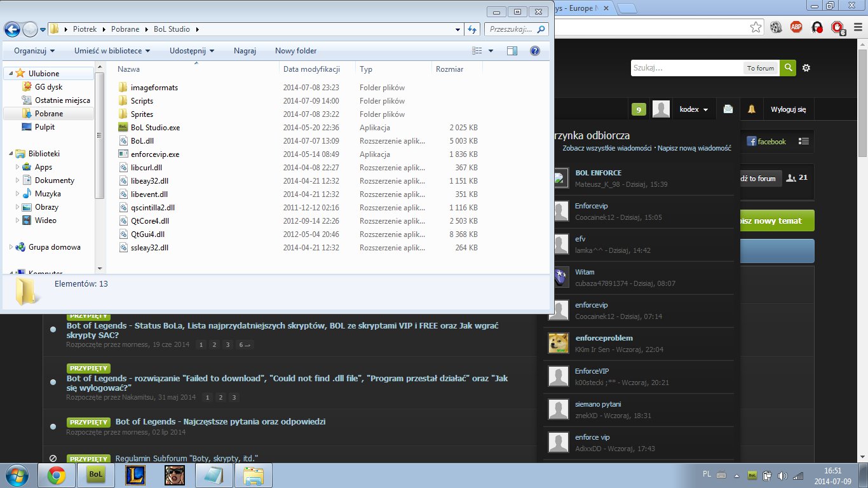Click the Wyloguj się link
The image size is (868, 488).
788,109
